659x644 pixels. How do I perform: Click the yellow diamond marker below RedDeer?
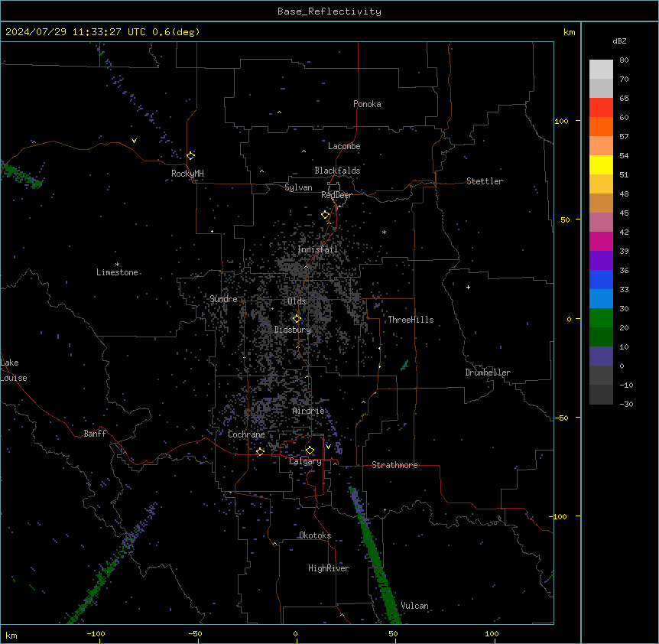(x=326, y=215)
